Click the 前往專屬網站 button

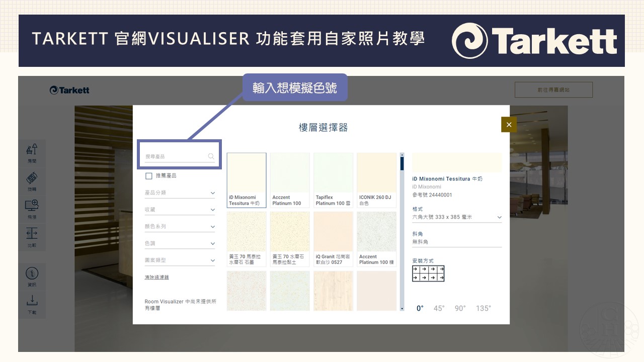[553, 90]
